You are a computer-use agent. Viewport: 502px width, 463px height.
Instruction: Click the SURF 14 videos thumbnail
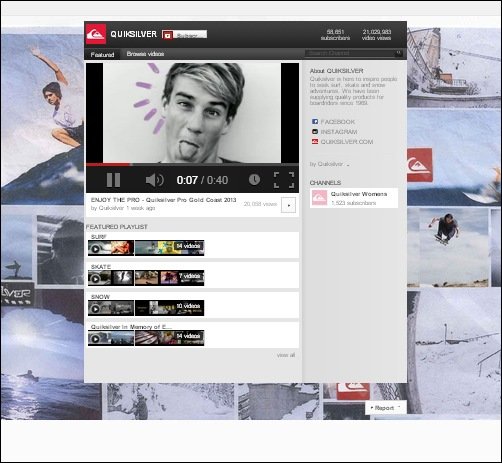[x=170, y=248]
